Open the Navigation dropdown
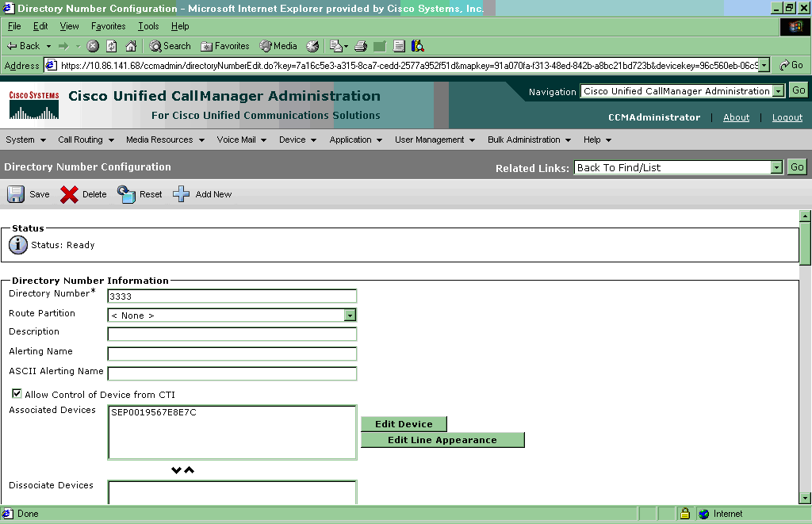 pyautogui.click(x=779, y=91)
